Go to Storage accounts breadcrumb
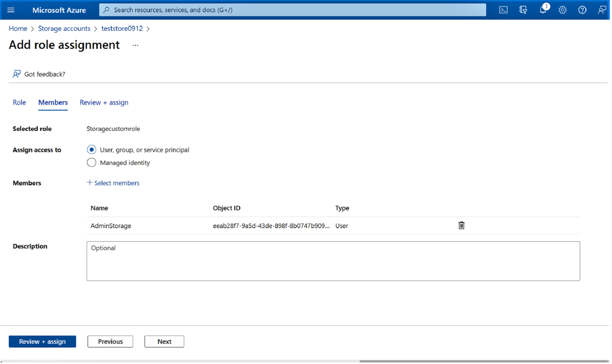 click(x=64, y=28)
